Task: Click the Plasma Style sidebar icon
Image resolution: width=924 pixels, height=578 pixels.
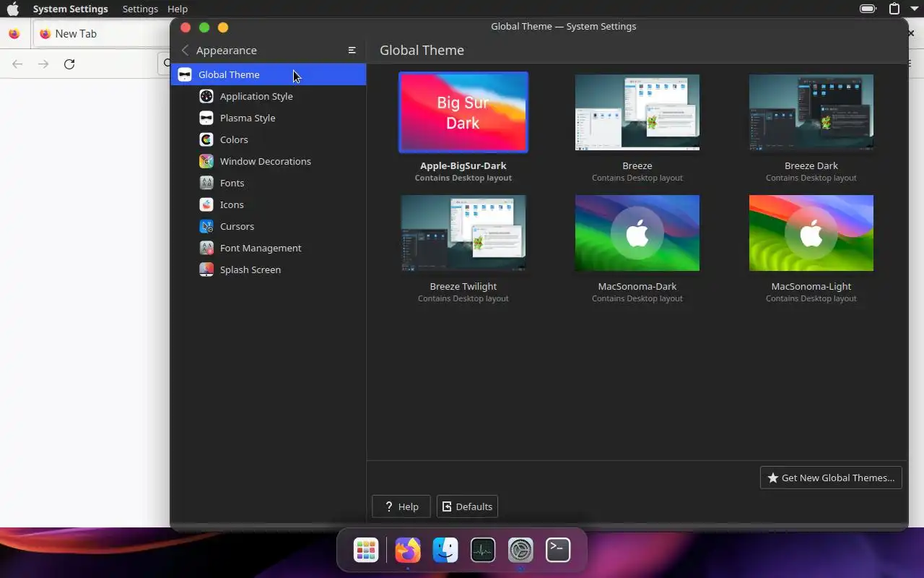Action: pyautogui.click(x=206, y=118)
